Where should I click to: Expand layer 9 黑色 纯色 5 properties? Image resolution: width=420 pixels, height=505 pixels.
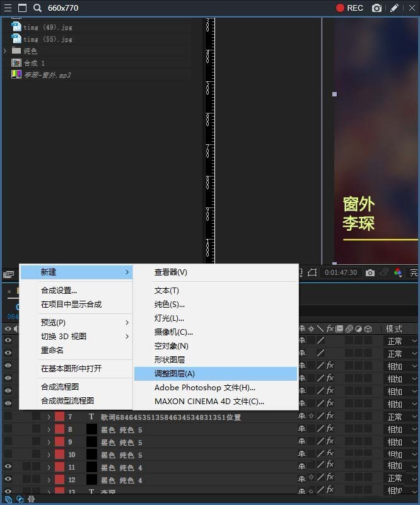click(x=49, y=442)
